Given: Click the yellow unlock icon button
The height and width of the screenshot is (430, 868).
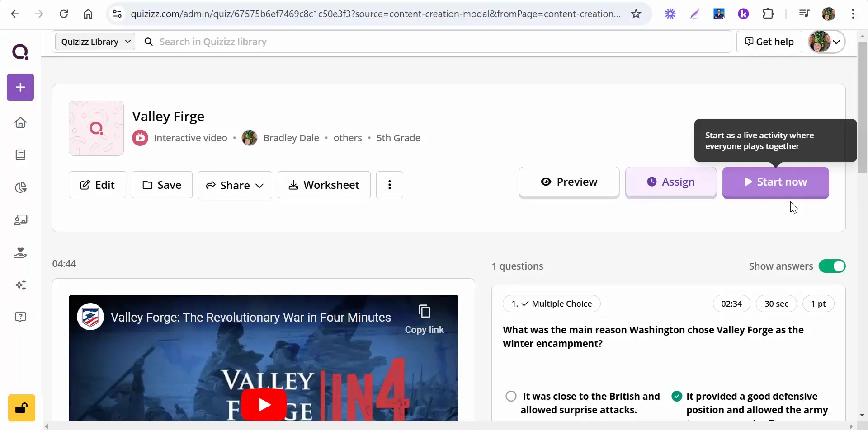Looking at the screenshot, I should 21,408.
